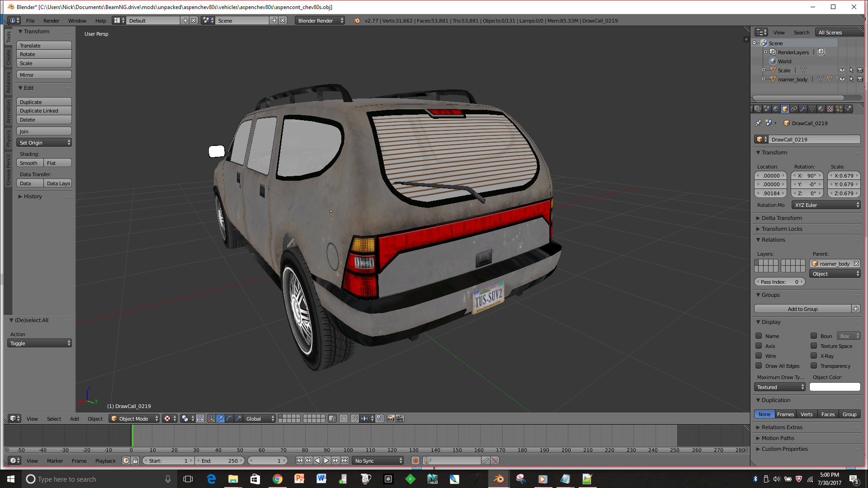Switch to the Physics tool shelf tab
Image resolution: width=868 pixels, height=488 pixels.
(x=9, y=138)
